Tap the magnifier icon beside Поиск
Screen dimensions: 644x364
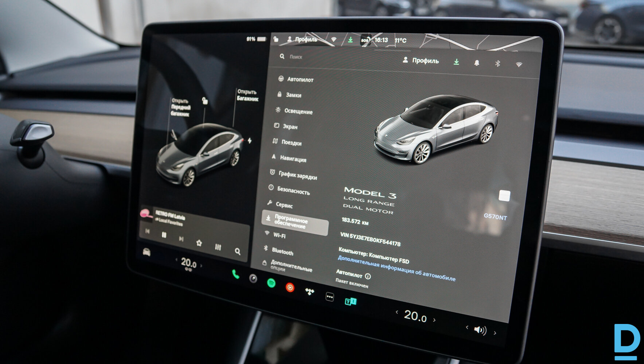tap(282, 56)
